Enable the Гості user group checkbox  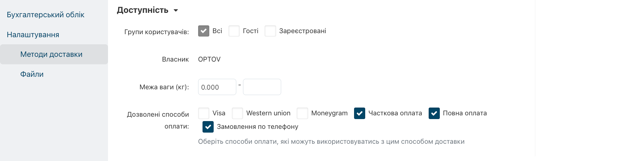[234, 31]
